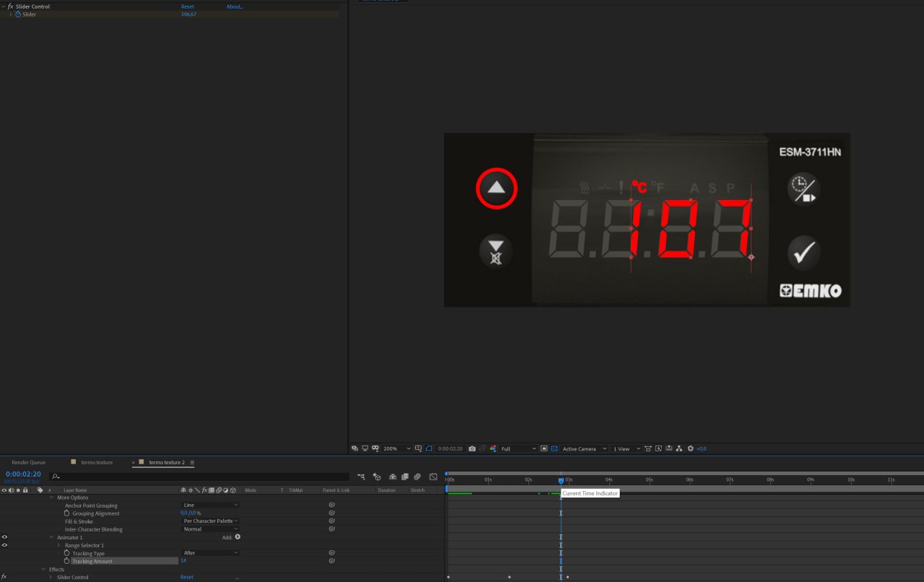Screen dimensions: 924x582
Task: Toggle the transparency grid icon
Action: click(554, 448)
